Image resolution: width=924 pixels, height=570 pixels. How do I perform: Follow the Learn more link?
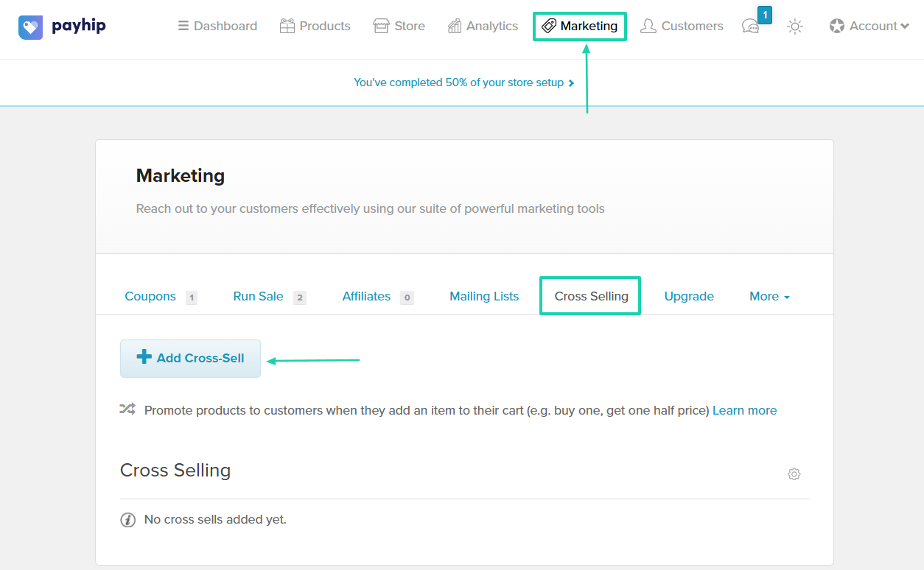tap(744, 410)
